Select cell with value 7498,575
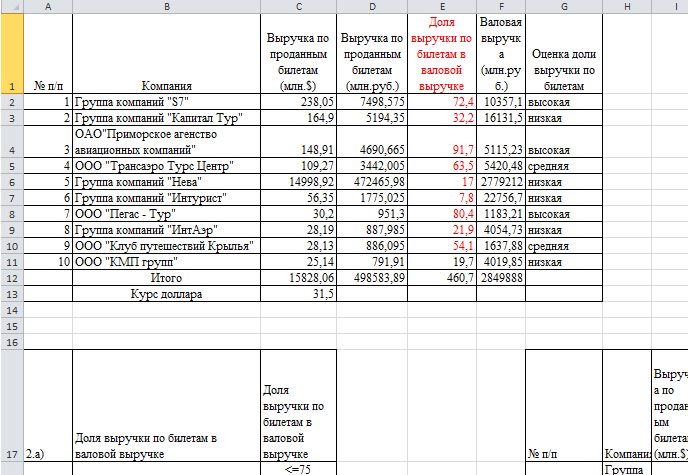The image size is (688, 475). [372, 102]
